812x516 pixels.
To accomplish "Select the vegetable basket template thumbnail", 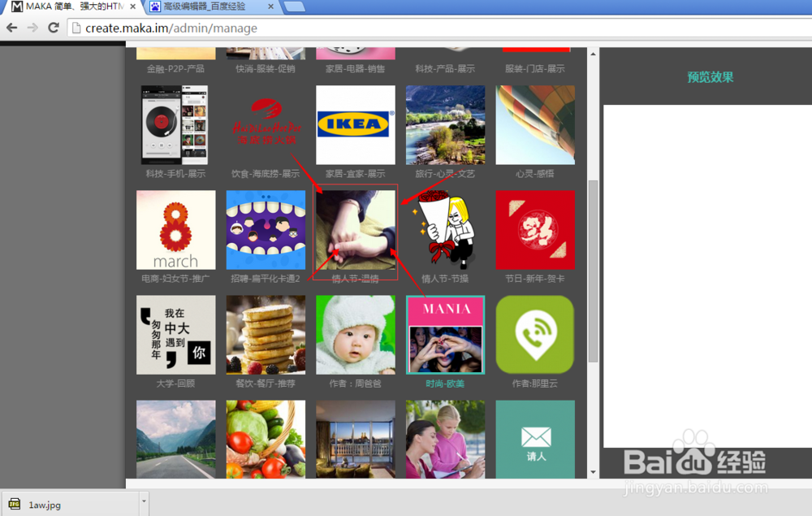I will tap(266, 440).
